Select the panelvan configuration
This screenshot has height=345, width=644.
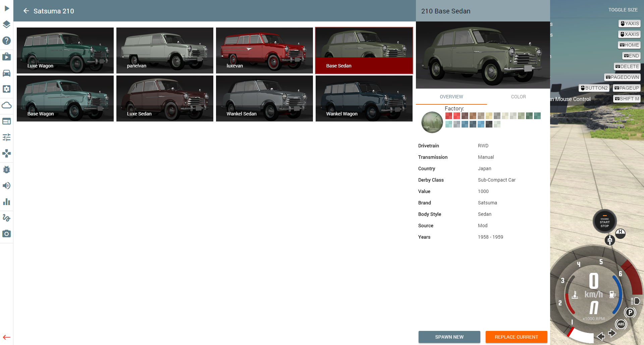(165, 50)
